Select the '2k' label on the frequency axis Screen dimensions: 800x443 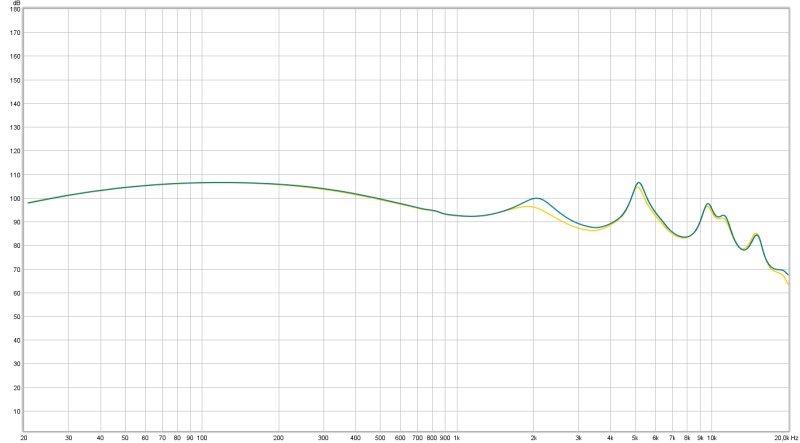(534, 438)
